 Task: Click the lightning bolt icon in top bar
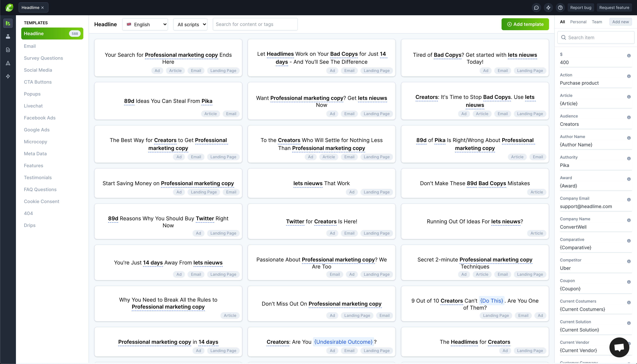pos(548,7)
